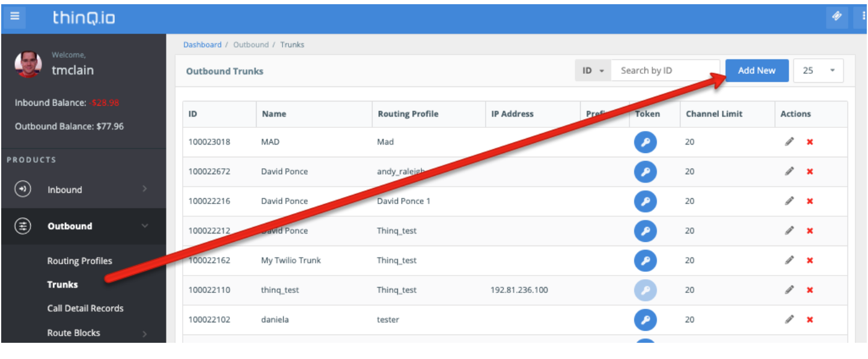Viewport: 868px width, 359px height.
Task: Open the Dashboard breadcrumb link
Action: [202, 44]
